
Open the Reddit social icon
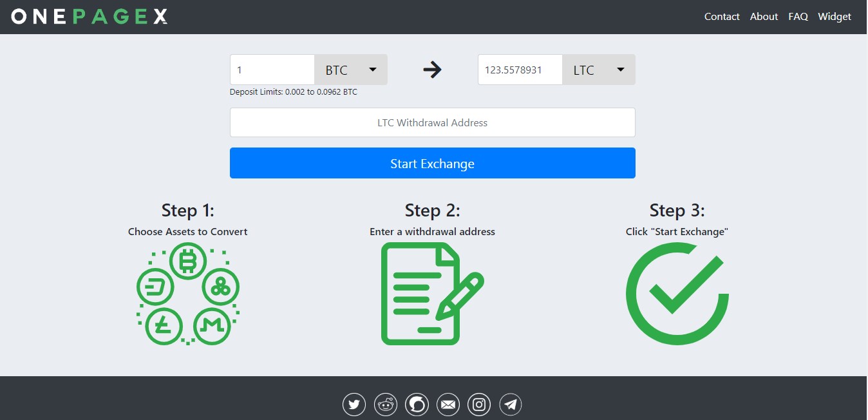(386, 405)
